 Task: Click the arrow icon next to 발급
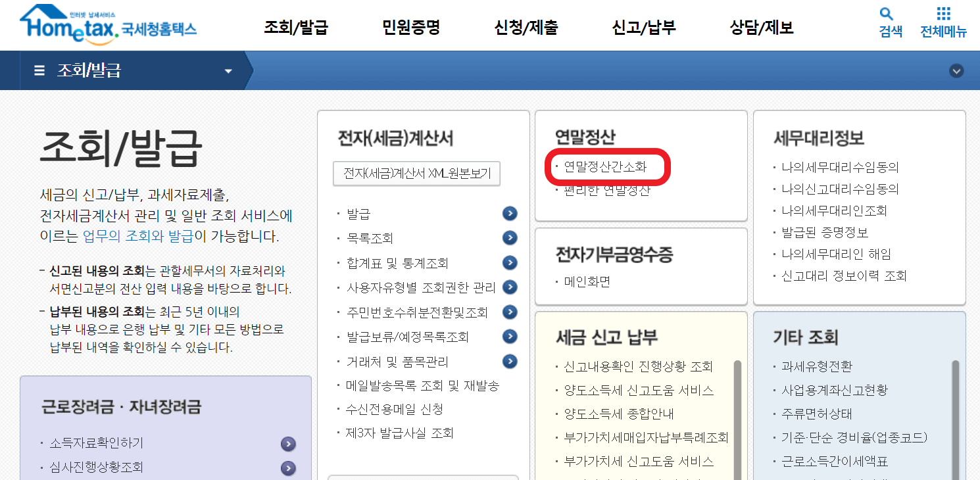pyautogui.click(x=510, y=214)
